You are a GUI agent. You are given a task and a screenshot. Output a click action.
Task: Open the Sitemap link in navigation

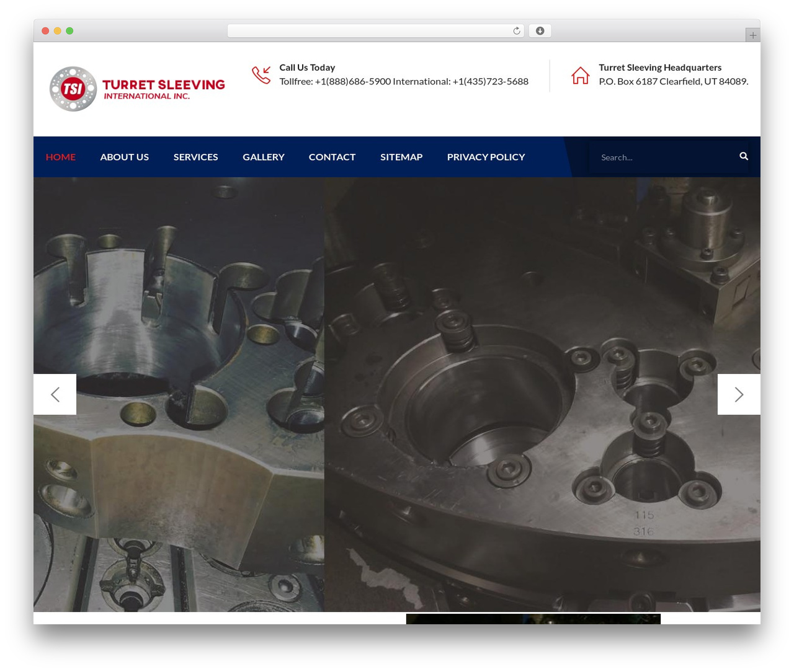(x=401, y=157)
